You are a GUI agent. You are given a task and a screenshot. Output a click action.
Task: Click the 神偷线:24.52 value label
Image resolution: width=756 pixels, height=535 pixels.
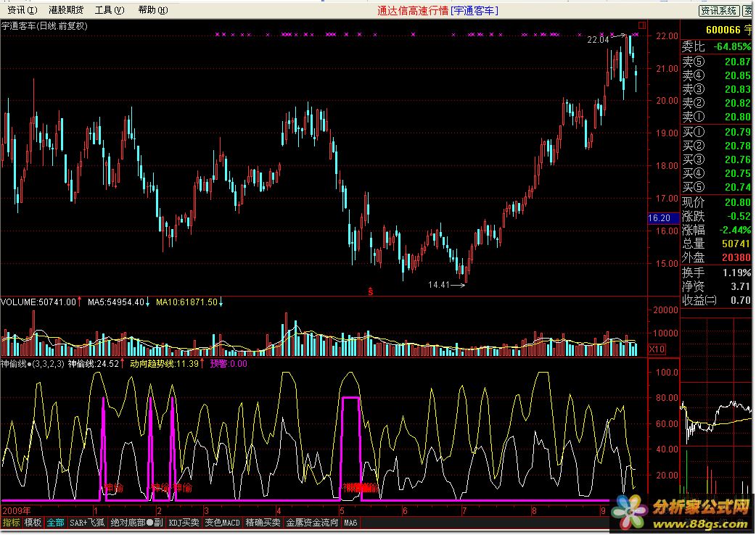pyautogui.click(x=94, y=364)
